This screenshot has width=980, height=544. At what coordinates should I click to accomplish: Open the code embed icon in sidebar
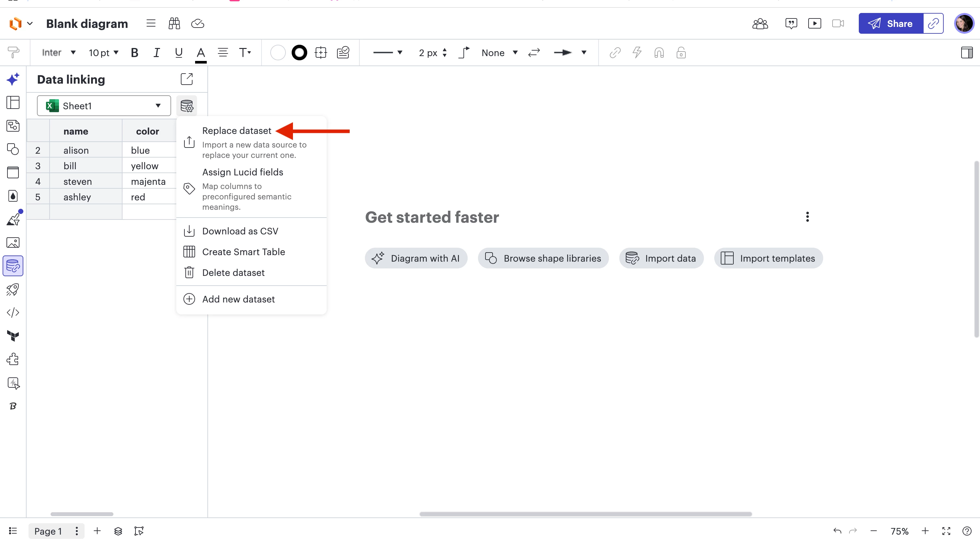point(13,313)
